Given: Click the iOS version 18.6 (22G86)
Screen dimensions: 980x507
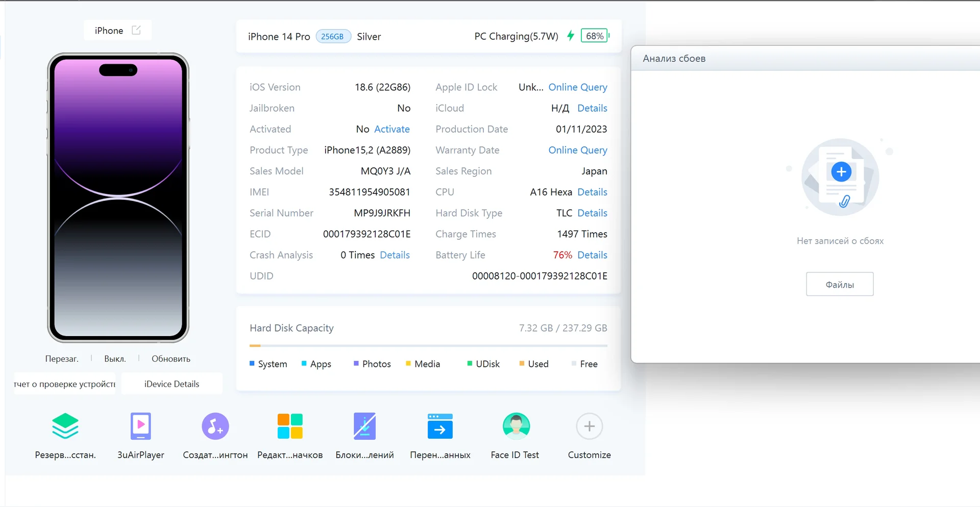Looking at the screenshot, I should pyautogui.click(x=383, y=87).
